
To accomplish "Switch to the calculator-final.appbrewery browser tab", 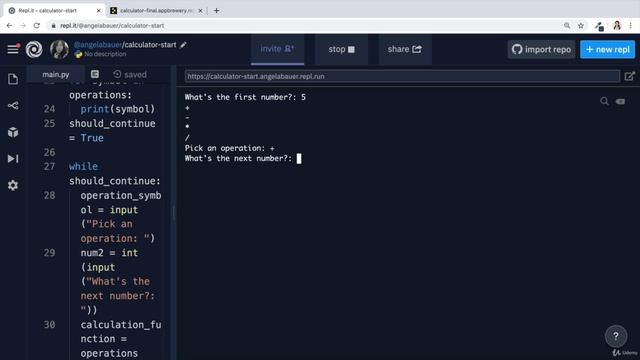I will [155, 11].
